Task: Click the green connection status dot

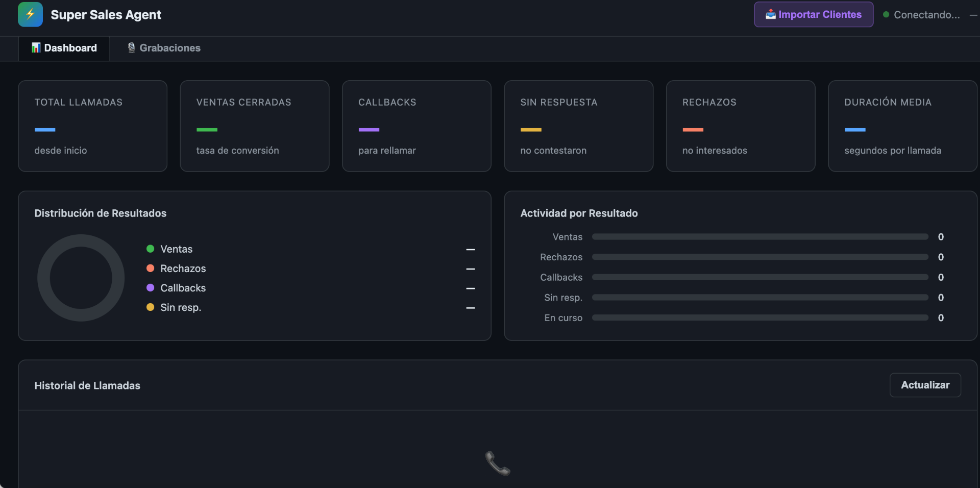Action: pyautogui.click(x=886, y=14)
